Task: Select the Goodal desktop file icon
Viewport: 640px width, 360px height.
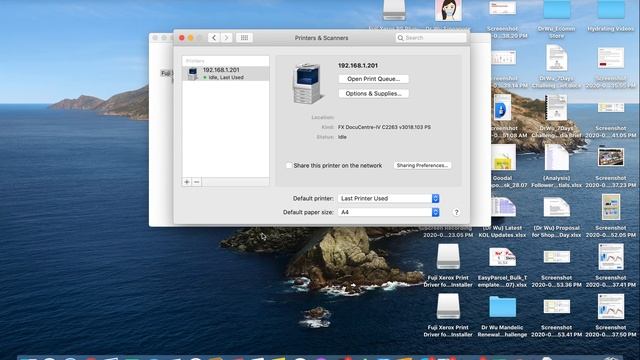Action: 503,158
